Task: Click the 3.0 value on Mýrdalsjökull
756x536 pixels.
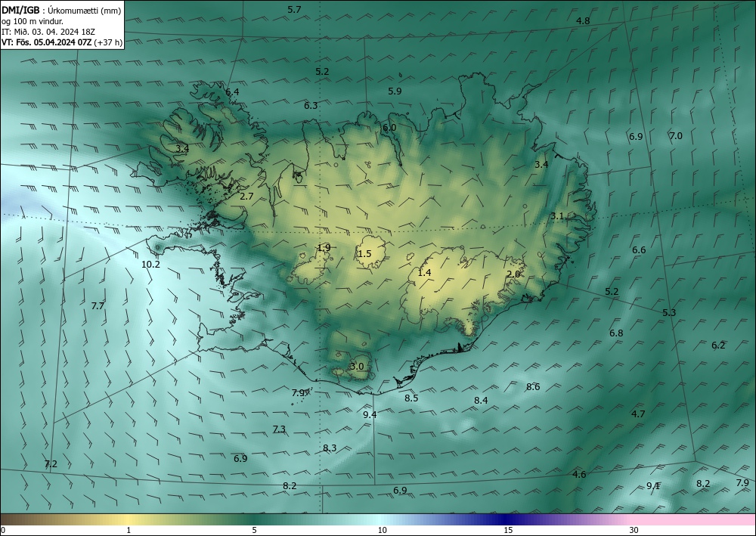Action: pos(357,367)
